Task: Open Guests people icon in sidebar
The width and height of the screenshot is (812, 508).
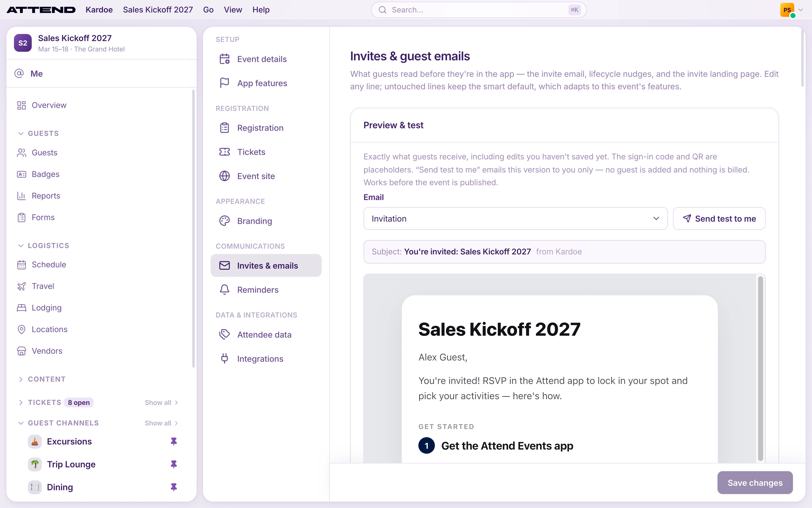Action: (22, 153)
